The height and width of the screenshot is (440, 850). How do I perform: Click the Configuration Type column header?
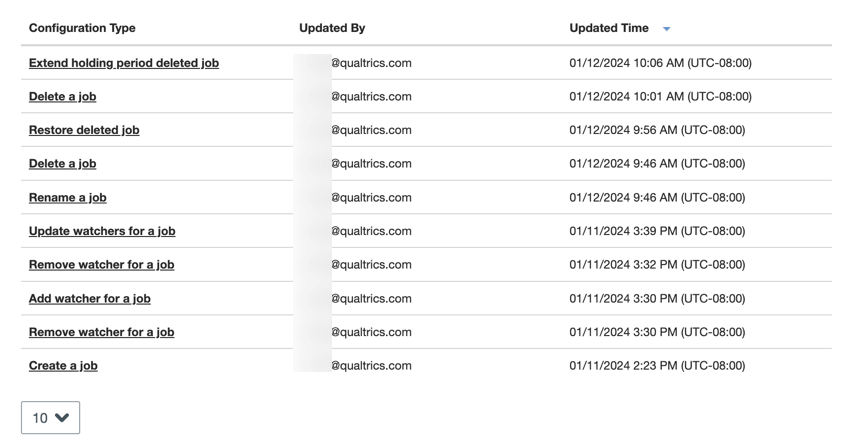click(82, 28)
